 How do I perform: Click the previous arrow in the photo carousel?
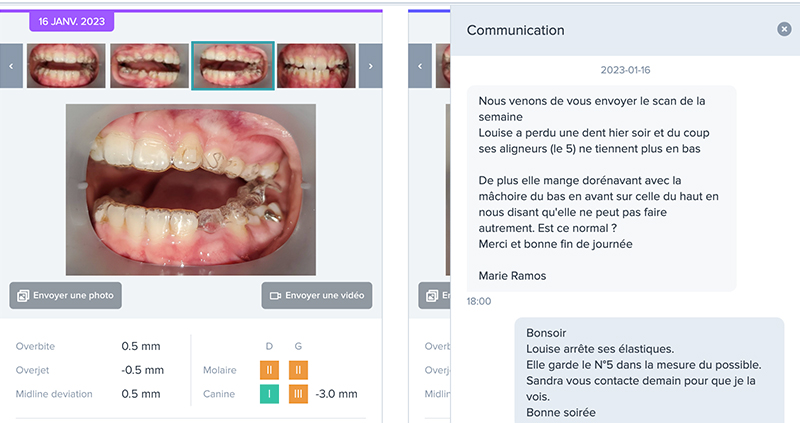click(x=11, y=66)
